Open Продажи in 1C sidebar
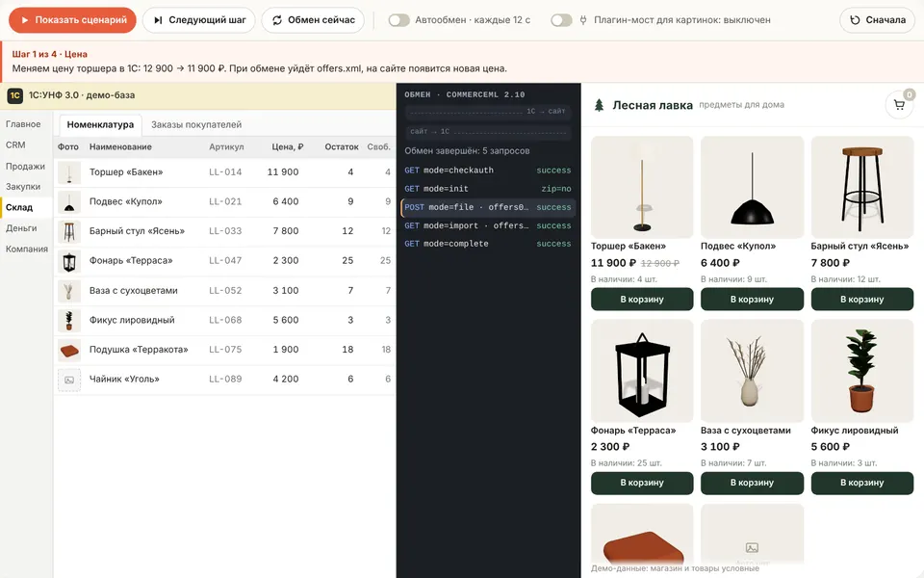The width and height of the screenshot is (924, 578). coord(25,167)
